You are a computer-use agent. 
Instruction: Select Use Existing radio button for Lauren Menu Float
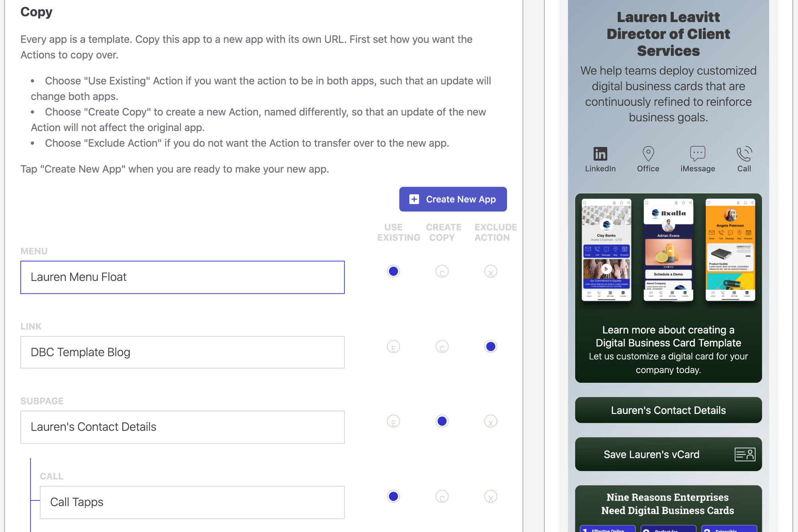393,271
